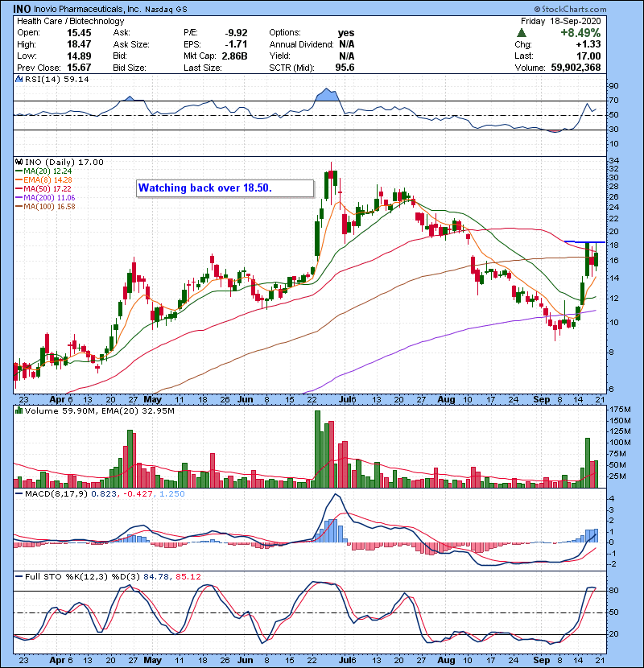The width and height of the screenshot is (644, 668).
Task: Click the MA(200) 11.06 legend entry
Action: (46, 198)
